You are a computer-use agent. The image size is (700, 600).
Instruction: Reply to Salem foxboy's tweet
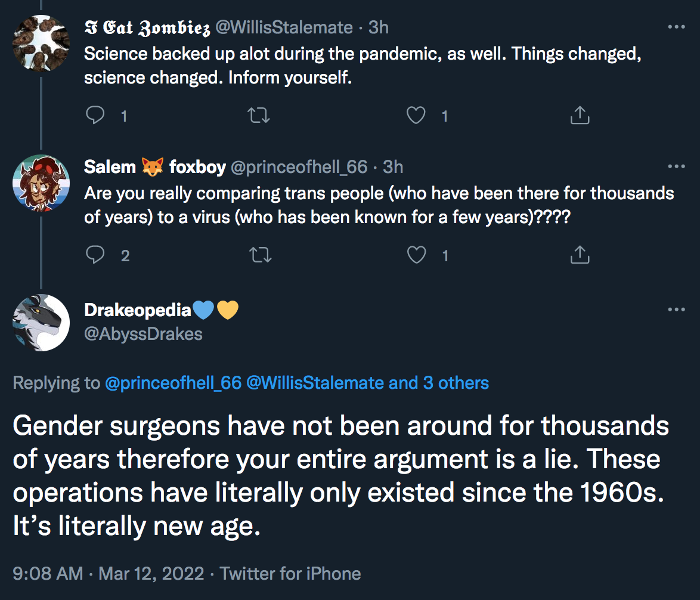pyautogui.click(x=95, y=255)
